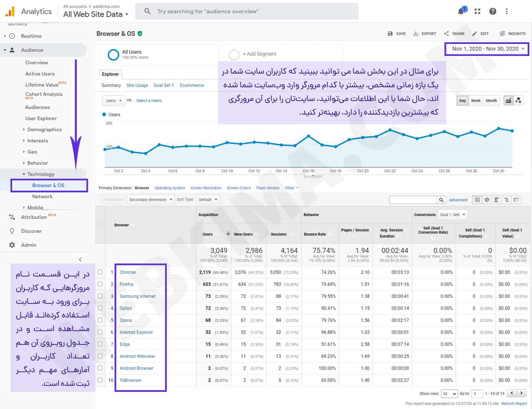Switch chart to Month view
Screen dimensions: 532x409
click(491, 101)
